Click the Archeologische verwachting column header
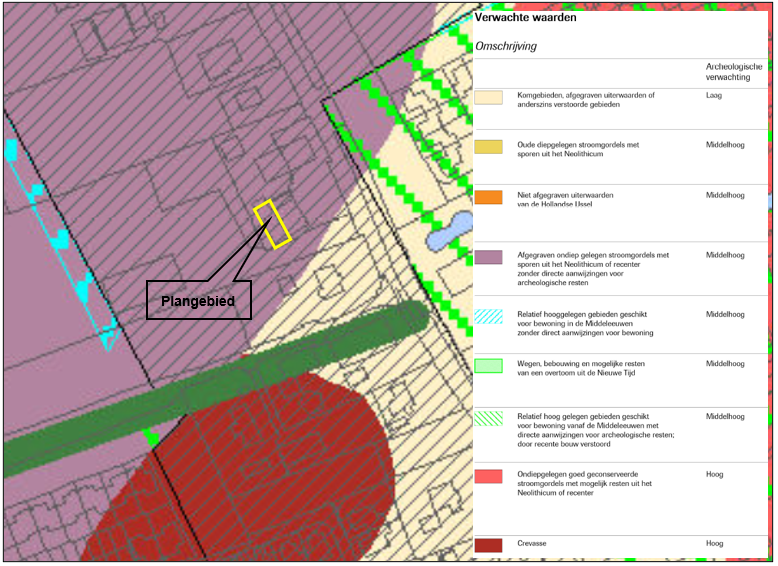778x566 pixels. pos(733,71)
